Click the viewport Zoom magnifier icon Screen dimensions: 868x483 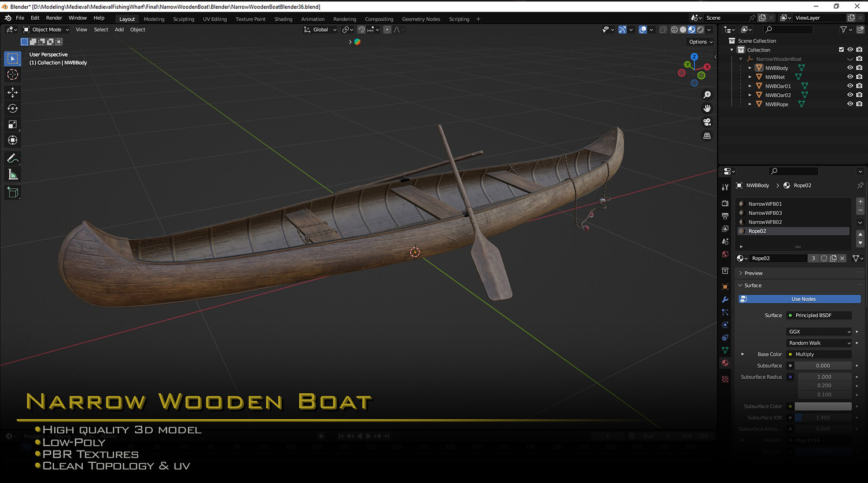[707, 95]
